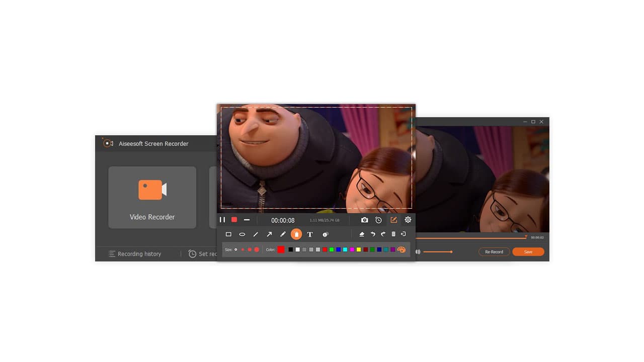This screenshot has width=644, height=362.
Task: Select the largest brush size option
Action: coord(256,250)
